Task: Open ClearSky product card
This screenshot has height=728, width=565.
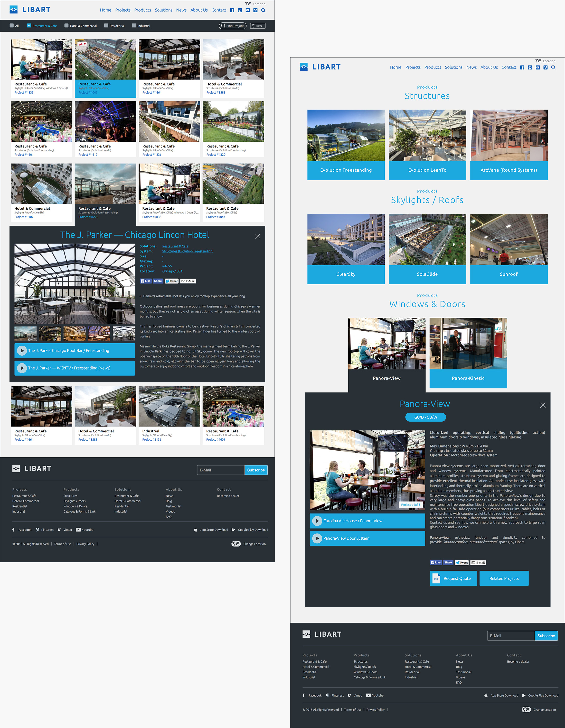Action: (346, 249)
